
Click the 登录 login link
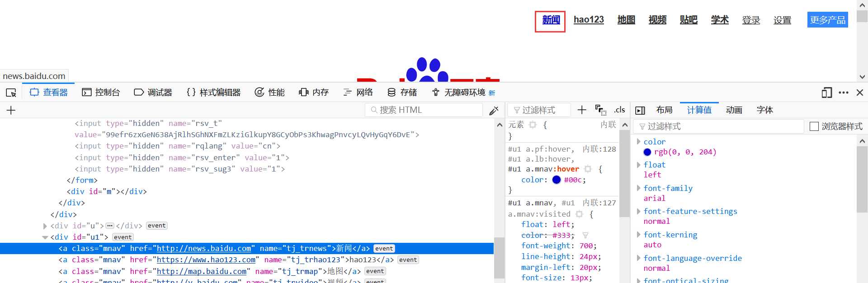pos(751,20)
